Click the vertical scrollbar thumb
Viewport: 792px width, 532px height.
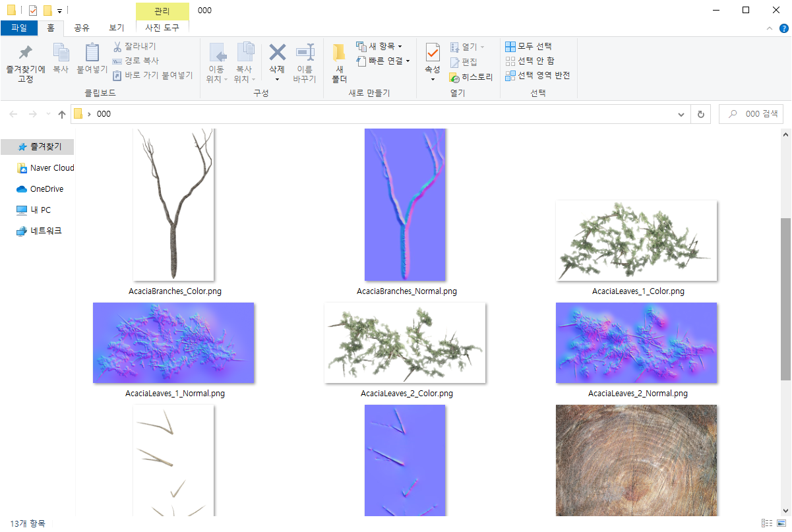785,299
